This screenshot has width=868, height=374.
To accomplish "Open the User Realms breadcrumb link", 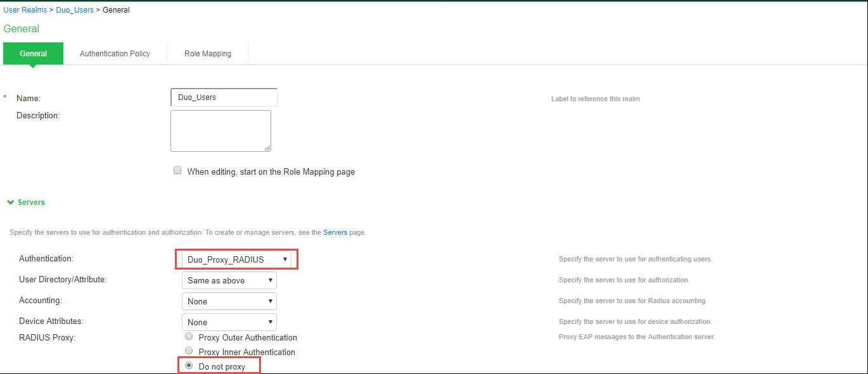I will pos(25,9).
